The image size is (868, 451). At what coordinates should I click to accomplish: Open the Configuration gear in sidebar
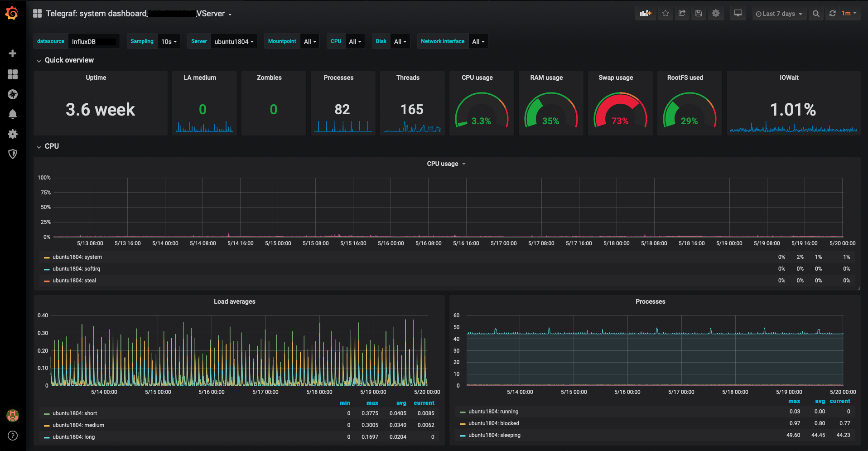click(x=13, y=134)
